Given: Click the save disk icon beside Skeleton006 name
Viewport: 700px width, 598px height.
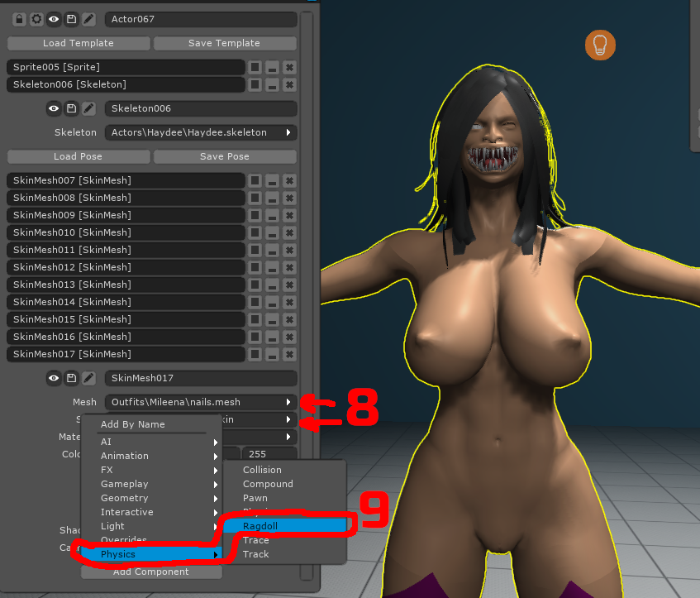Looking at the screenshot, I should coord(71,108).
